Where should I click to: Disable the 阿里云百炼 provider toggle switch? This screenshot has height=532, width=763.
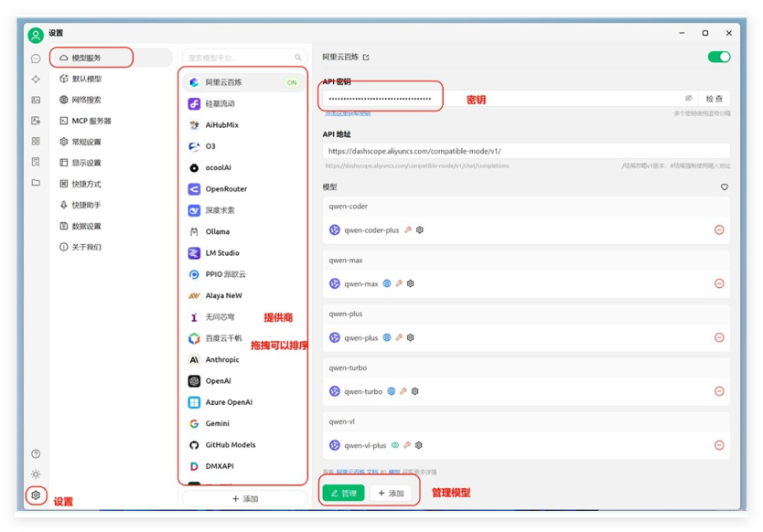[x=718, y=57]
